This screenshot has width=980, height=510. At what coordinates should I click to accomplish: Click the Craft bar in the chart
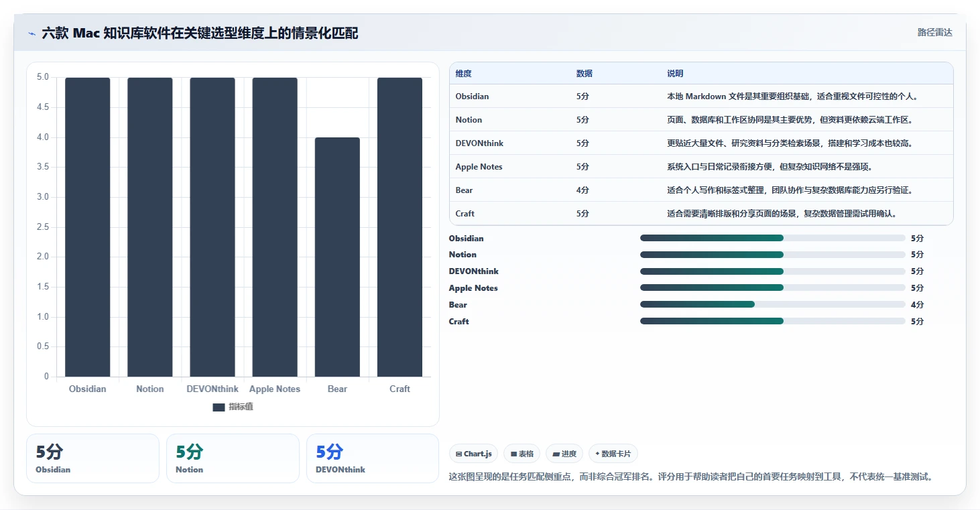[x=400, y=227]
